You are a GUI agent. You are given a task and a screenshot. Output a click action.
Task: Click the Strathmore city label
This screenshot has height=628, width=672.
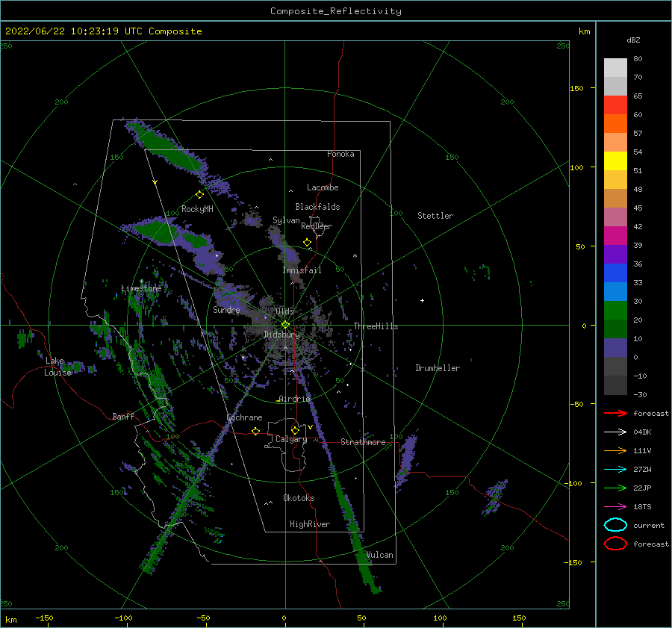pos(363,442)
